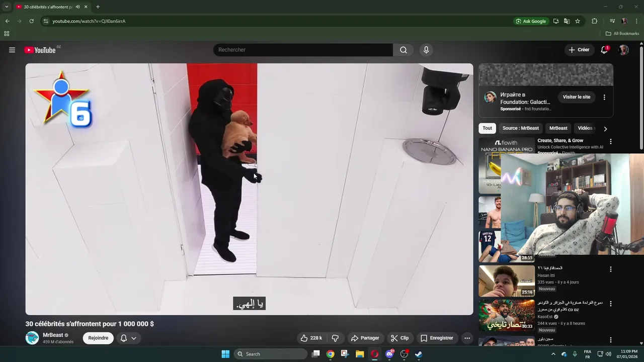Click the video player to pause
This screenshot has height=362, width=644.
tap(250, 189)
